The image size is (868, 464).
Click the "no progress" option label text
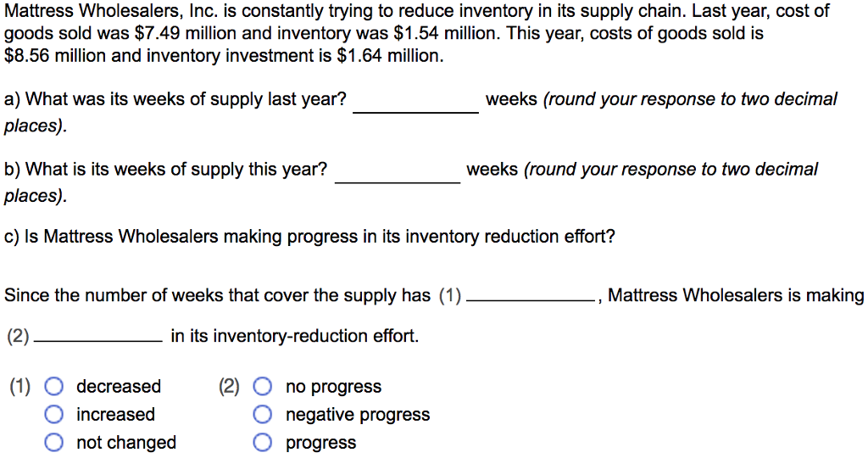pyautogui.click(x=333, y=387)
